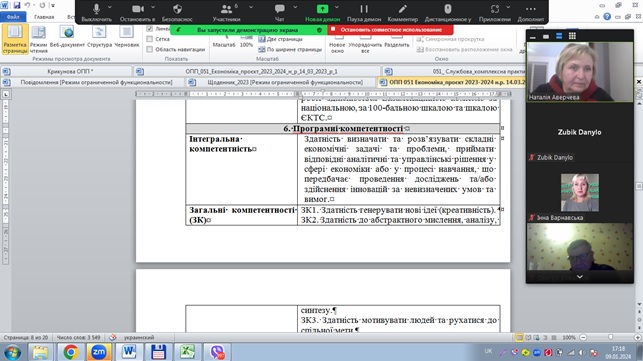Show only active speaker in video panel
643x361 pixels.
[x=546, y=37]
